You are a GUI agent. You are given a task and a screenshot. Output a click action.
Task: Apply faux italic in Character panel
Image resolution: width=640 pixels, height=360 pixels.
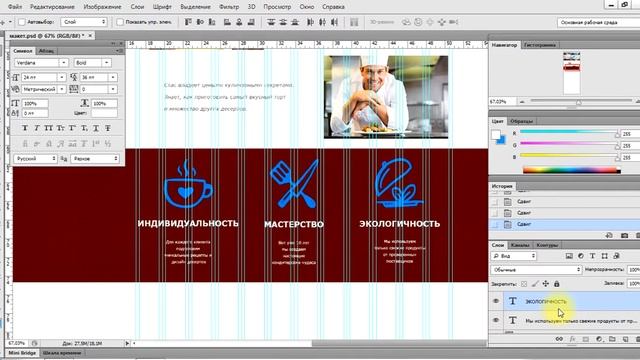tap(37, 128)
